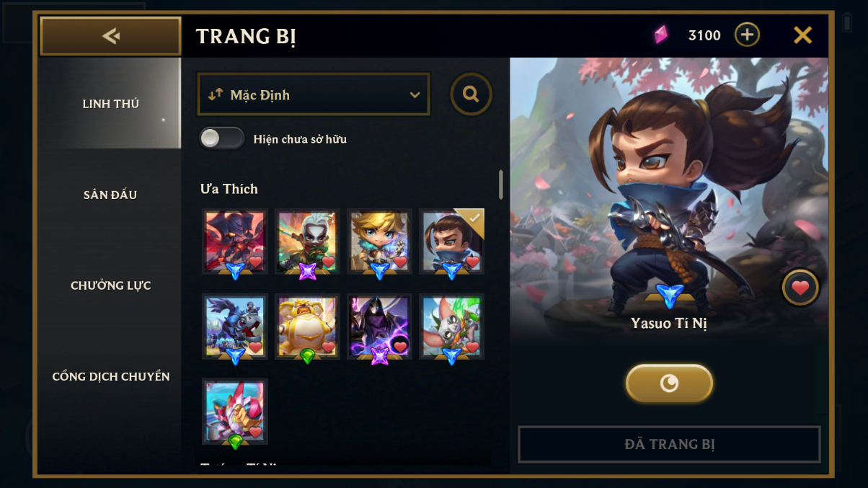This screenshot has width=868, height=488.
Task: Click the item list vertical scrollbar
Action: point(501,185)
